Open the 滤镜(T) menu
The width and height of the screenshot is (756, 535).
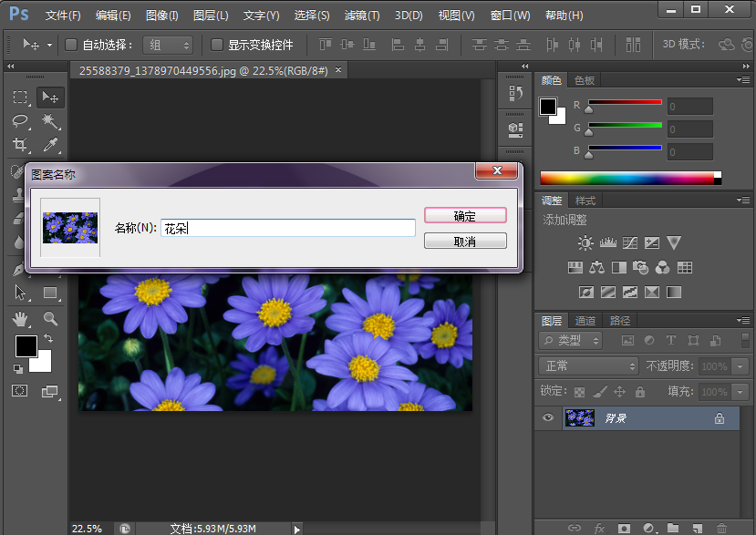coord(362,15)
